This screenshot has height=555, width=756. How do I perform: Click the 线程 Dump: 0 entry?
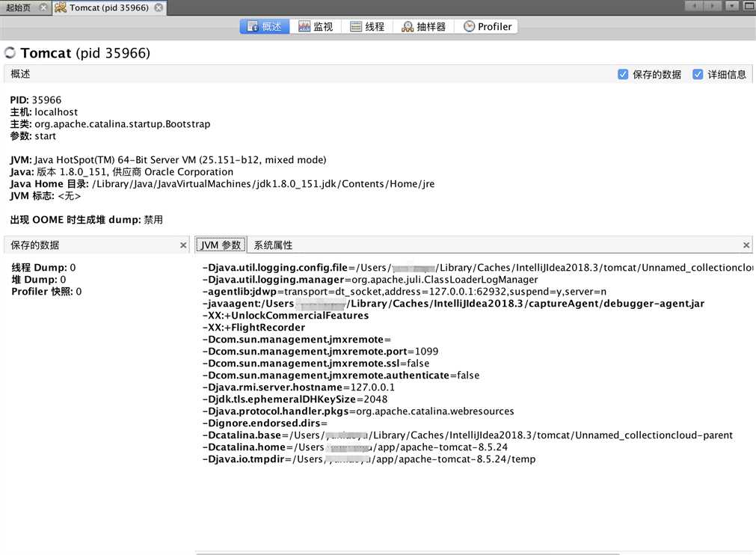(43, 268)
